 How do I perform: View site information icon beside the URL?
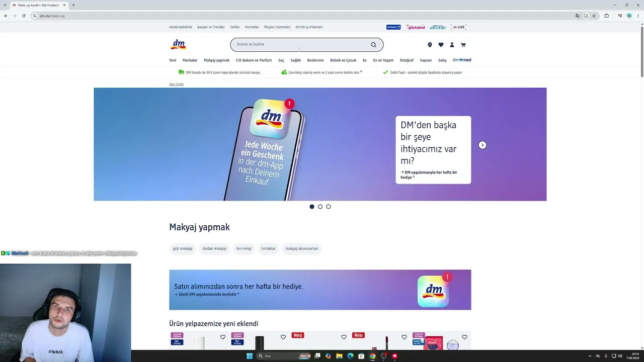pos(35,16)
